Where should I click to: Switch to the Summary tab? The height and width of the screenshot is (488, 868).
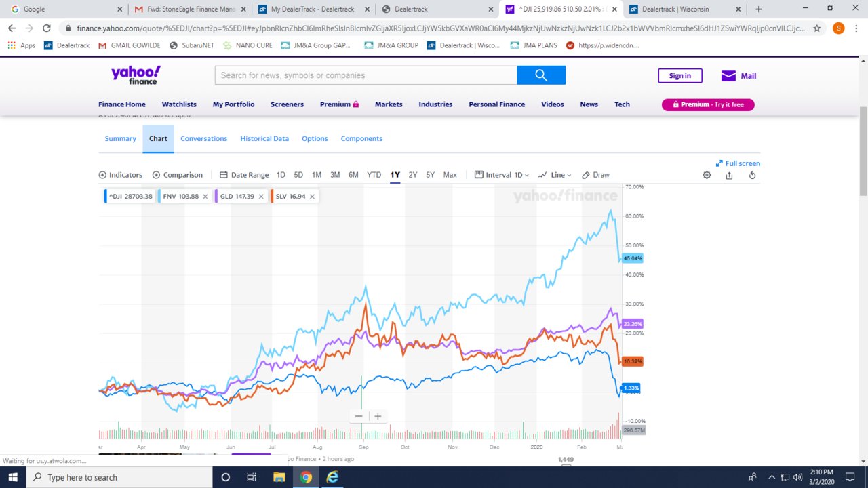coord(121,138)
